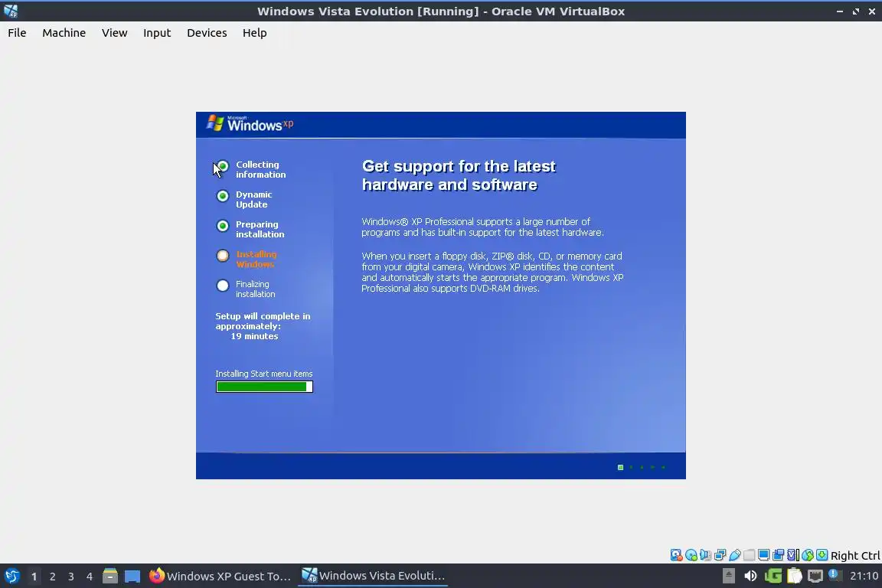Image resolution: width=882 pixels, height=588 pixels.
Task: Switch to Windows XP Guest Firefox window
Action: (220, 576)
